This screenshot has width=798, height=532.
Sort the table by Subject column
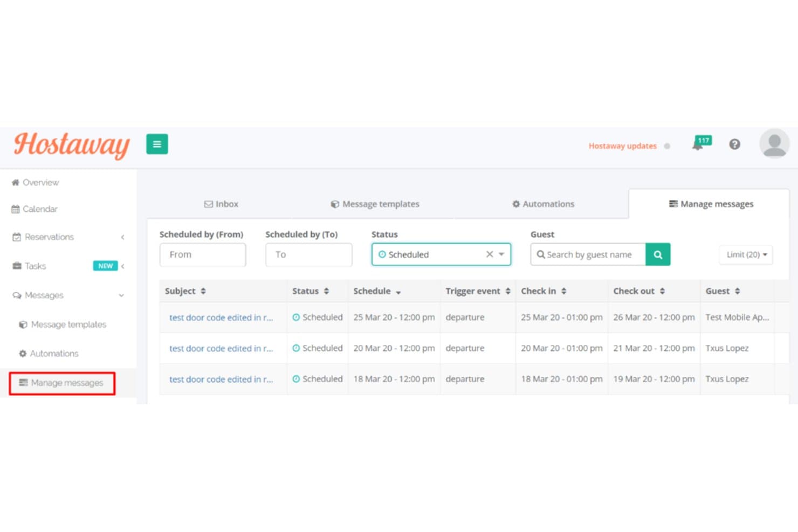(185, 291)
